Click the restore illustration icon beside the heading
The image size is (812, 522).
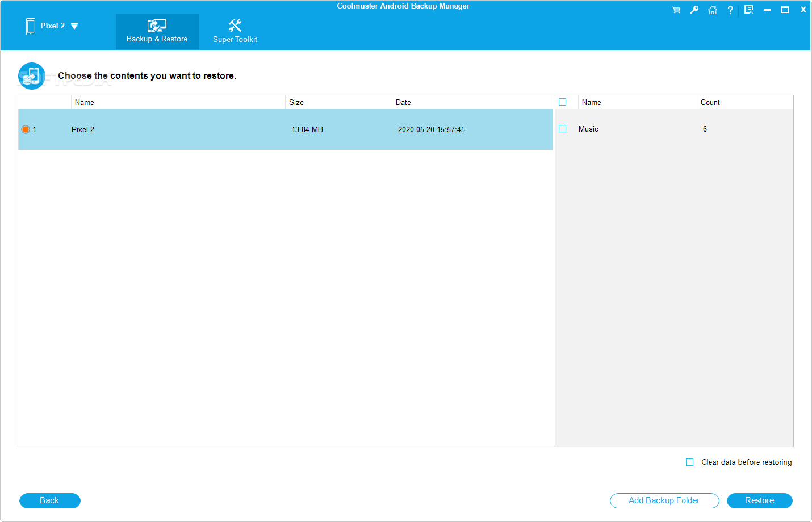(x=32, y=76)
